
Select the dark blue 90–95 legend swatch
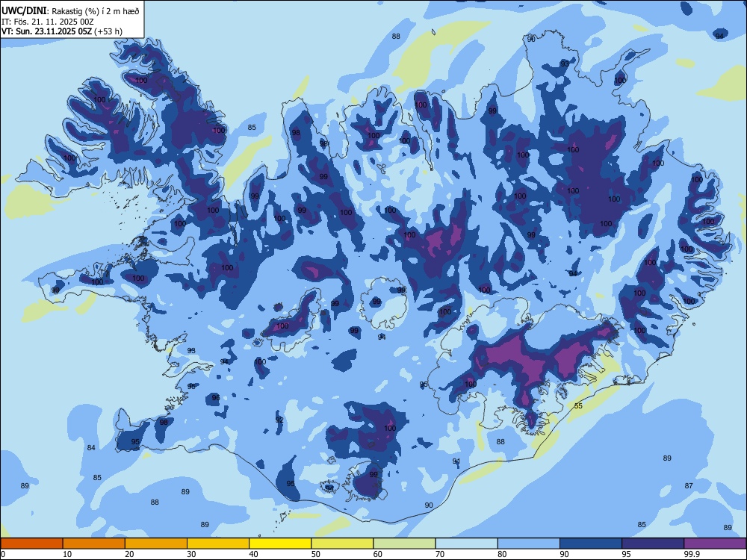click(x=591, y=544)
